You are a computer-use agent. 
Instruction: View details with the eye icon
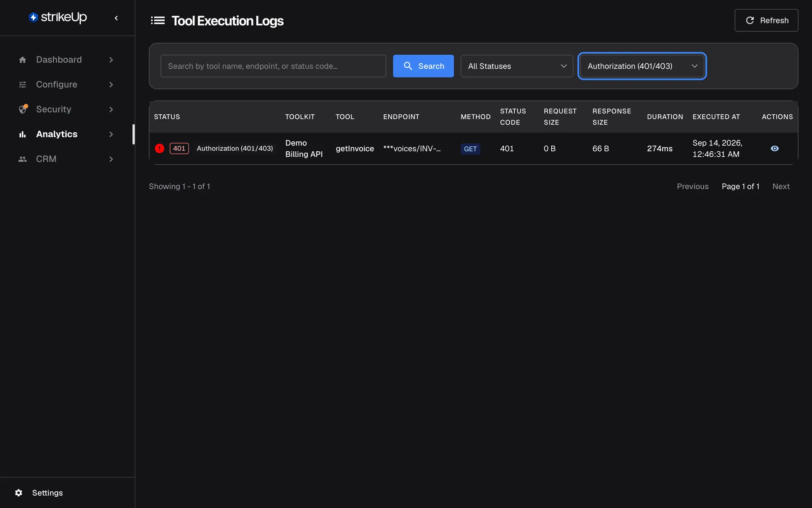tap(775, 149)
